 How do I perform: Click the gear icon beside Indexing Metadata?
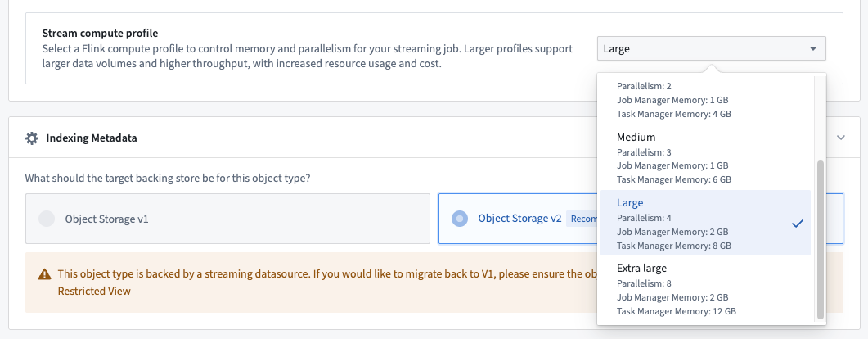[32, 138]
